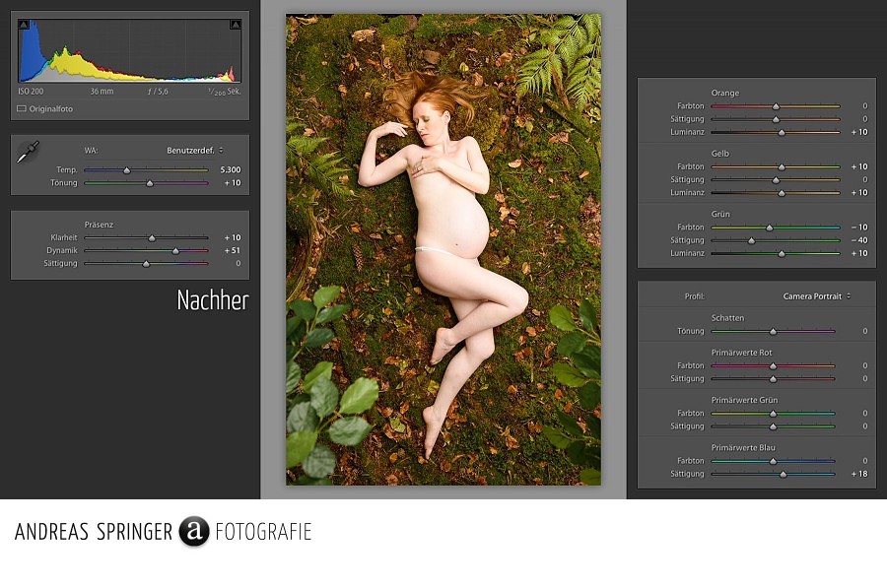The image size is (887, 588).
Task: Click the Profil: label
Action: 694,296
